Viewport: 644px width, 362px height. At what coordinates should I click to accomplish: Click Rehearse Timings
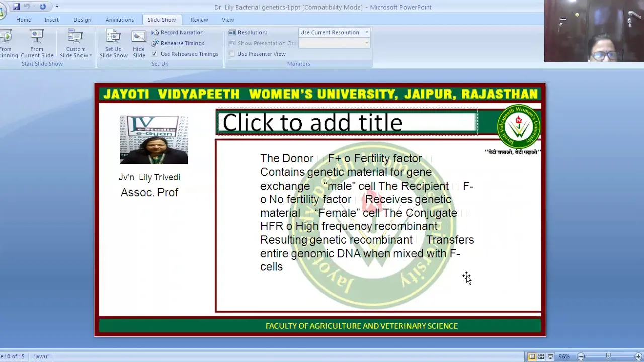(178, 43)
